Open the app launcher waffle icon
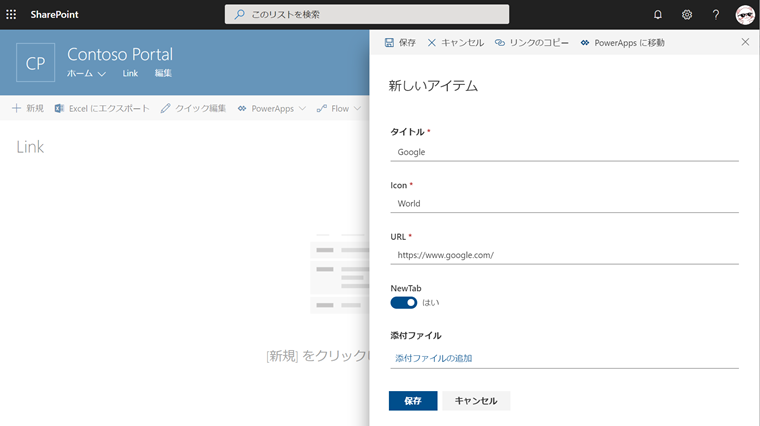This screenshot has height=426, width=760. click(x=11, y=15)
